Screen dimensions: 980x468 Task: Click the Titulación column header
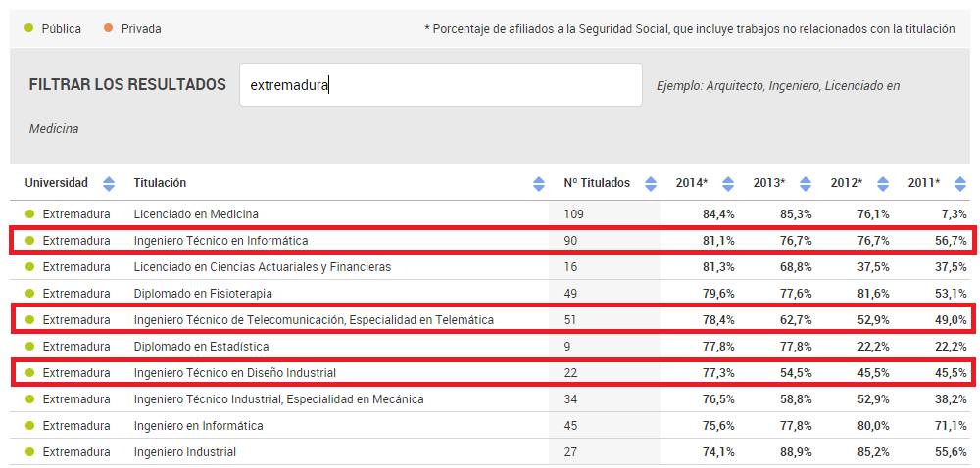160,183
